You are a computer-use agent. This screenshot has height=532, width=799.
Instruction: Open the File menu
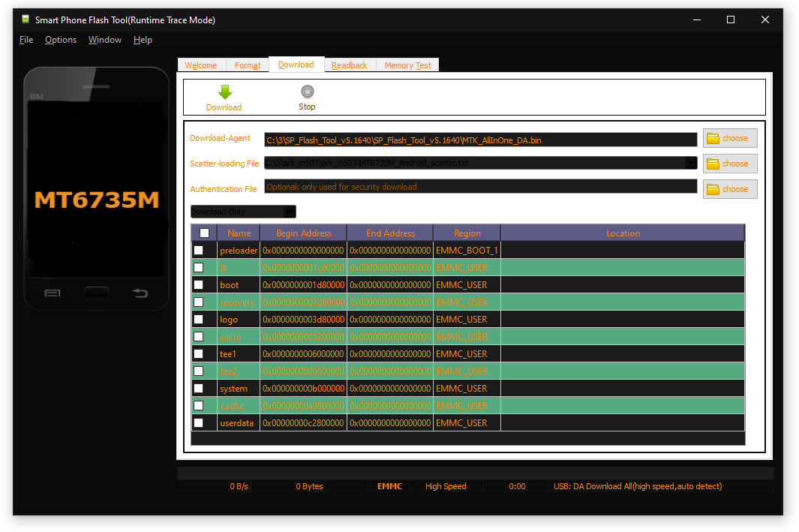(x=26, y=40)
